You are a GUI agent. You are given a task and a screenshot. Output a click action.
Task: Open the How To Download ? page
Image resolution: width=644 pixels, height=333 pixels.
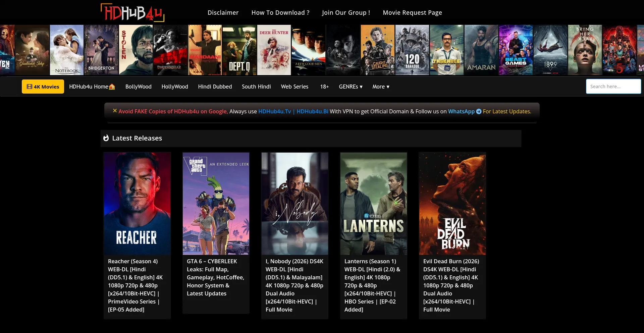280,13
